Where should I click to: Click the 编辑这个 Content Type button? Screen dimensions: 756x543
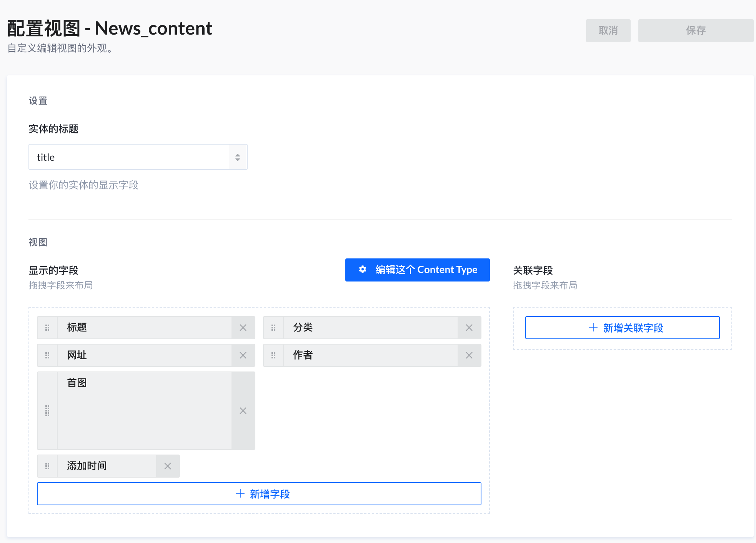coord(417,270)
